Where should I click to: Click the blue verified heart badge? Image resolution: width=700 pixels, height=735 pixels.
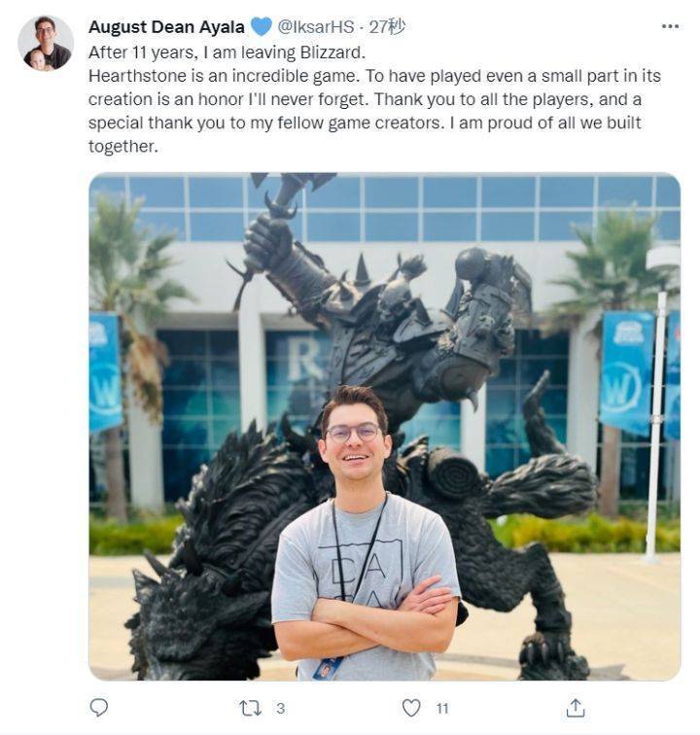point(262,26)
